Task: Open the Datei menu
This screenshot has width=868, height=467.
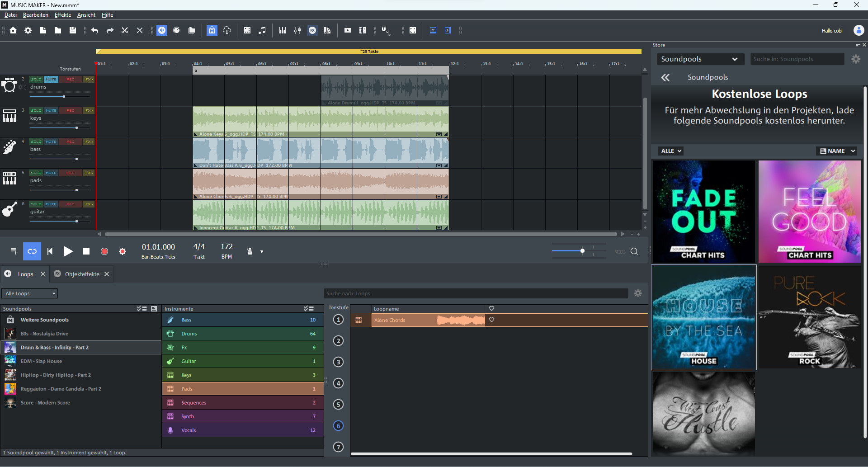Action: (x=10, y=15)
